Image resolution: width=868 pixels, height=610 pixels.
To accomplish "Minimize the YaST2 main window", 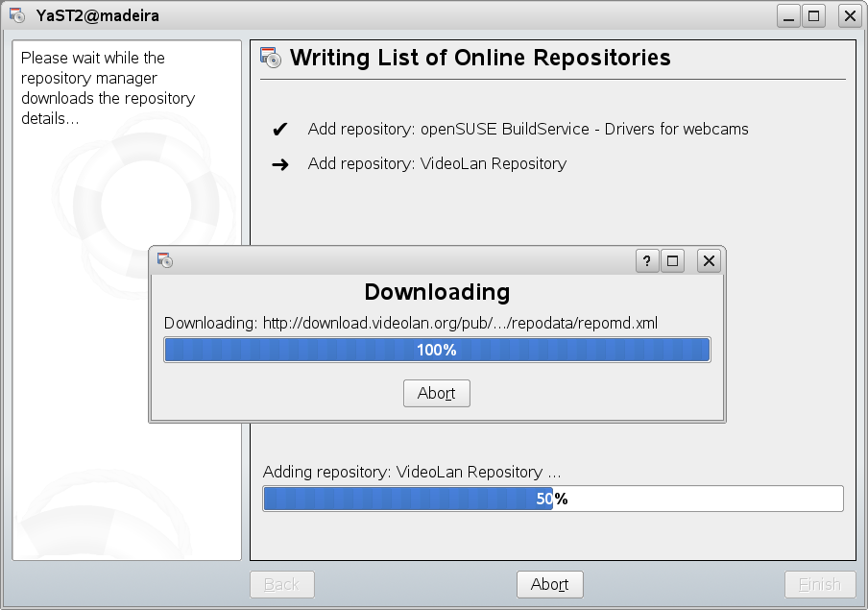I will coord(788,16).
